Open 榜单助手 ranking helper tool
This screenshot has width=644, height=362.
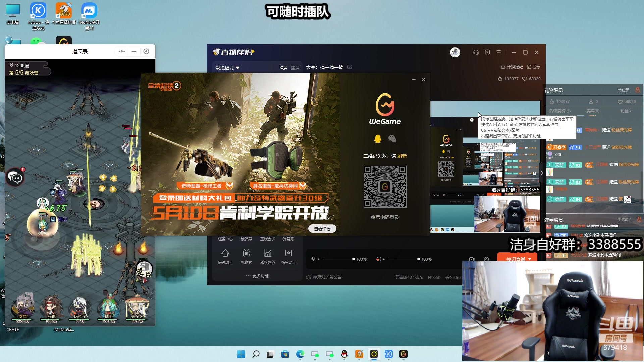click(288, 256)
